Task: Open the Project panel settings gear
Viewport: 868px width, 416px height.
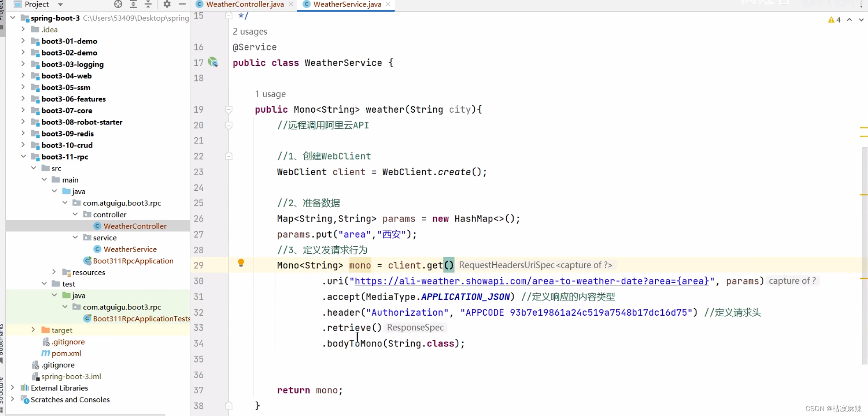Action: coord(166,5)
